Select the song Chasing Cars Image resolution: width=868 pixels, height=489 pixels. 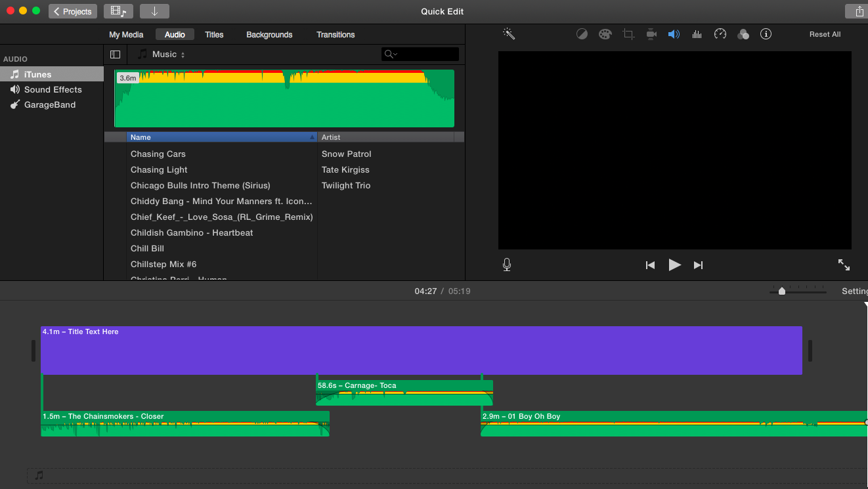click(158, 154)
